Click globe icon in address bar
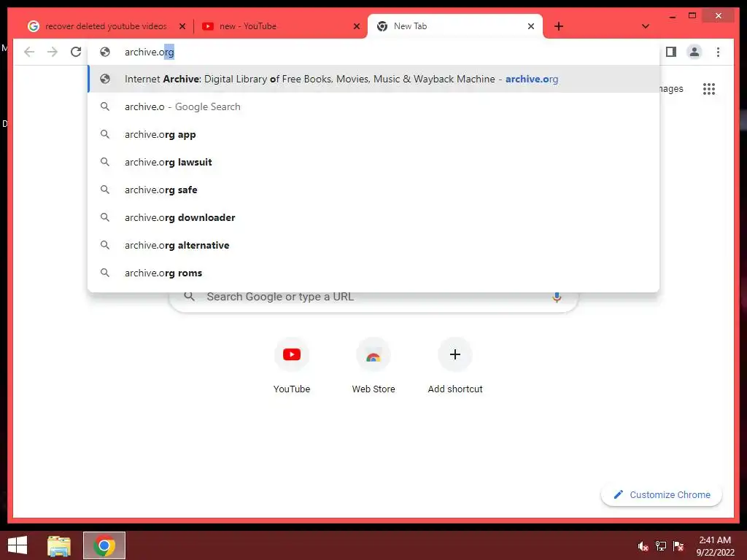 (x=105, y=52)
